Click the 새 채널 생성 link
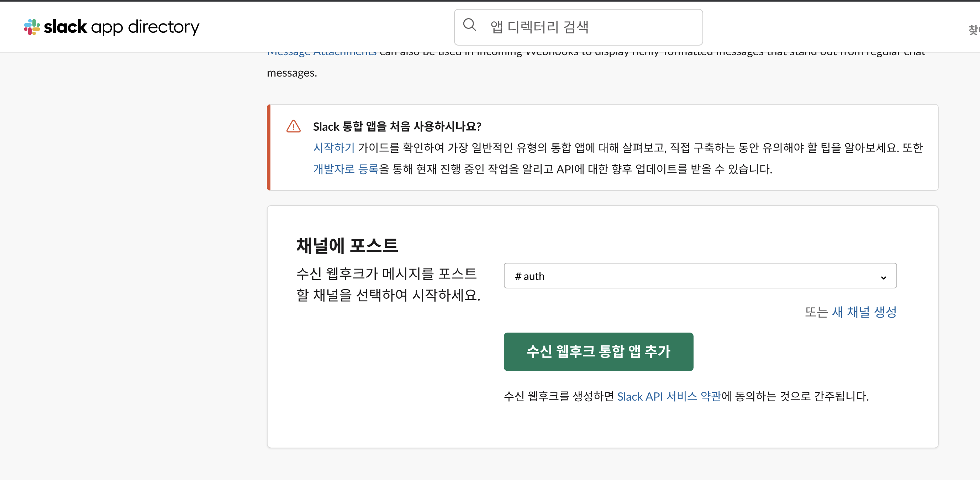 click(864, 312)
